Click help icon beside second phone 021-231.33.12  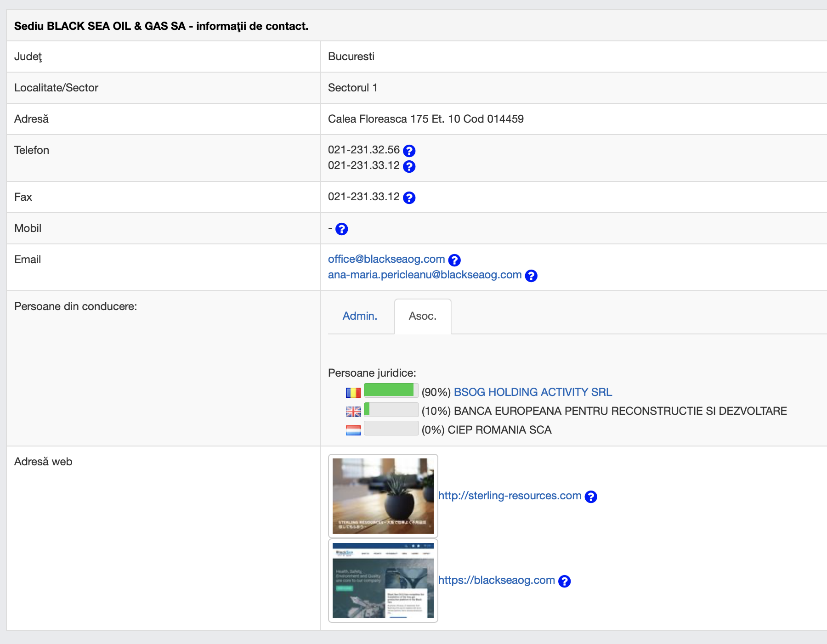pos(409,166)
